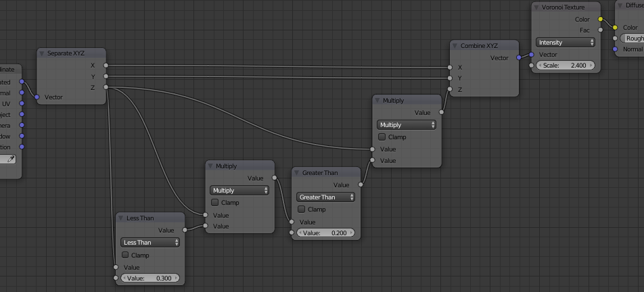Select the Voronoi Texture node header
Screen dimensions: 644x292
coord(566,7)
